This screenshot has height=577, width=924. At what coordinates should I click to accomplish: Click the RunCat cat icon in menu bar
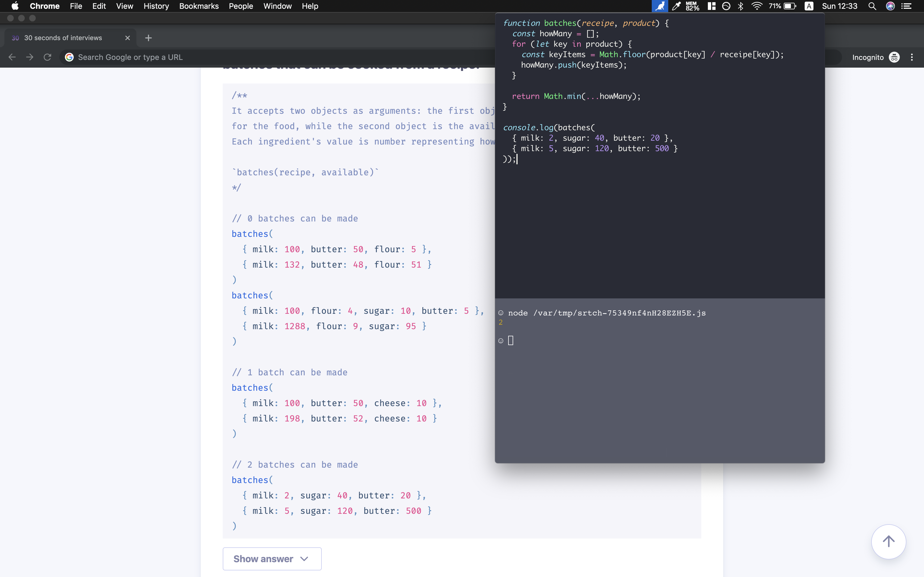tap(660, 6)
